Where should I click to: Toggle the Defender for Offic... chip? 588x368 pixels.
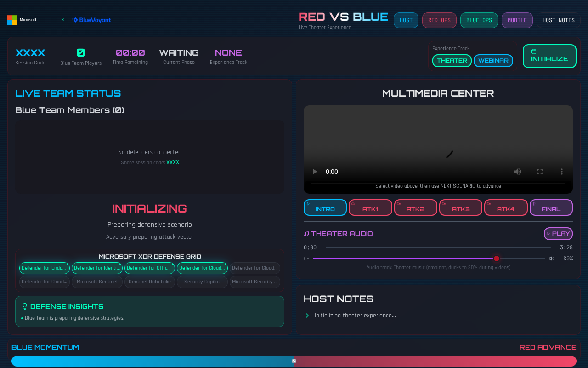(x=150, y=268)
